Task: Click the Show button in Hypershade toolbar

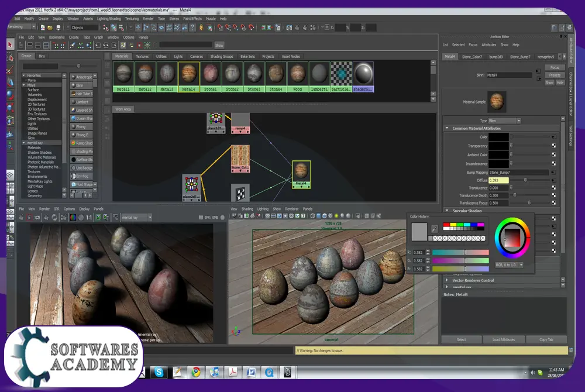Action: point(219,46)
